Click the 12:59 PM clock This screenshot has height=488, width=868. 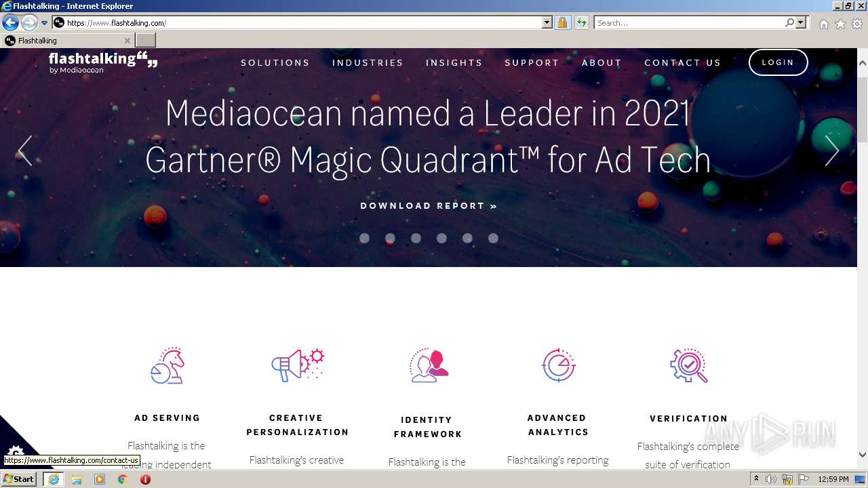tap(833, 479)
